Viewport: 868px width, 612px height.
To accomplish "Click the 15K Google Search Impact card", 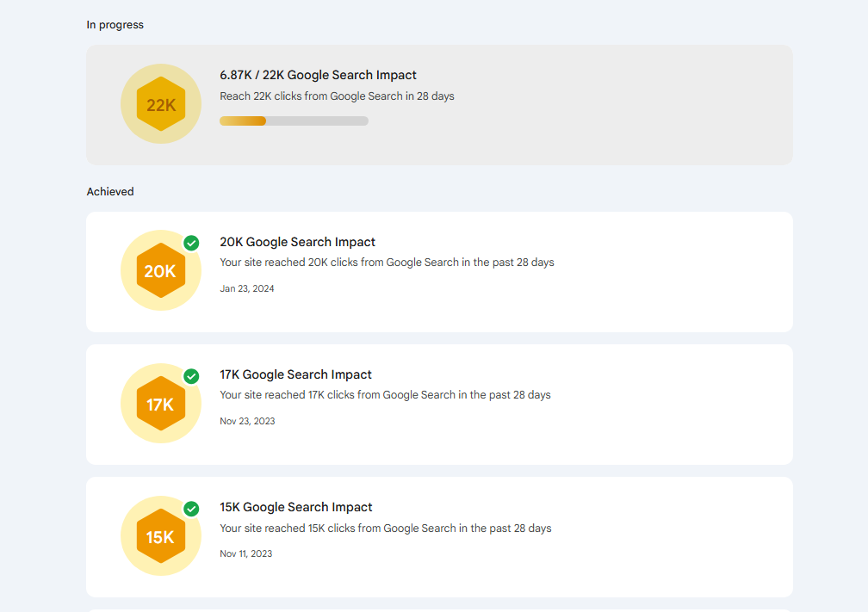I will (439, 536).
